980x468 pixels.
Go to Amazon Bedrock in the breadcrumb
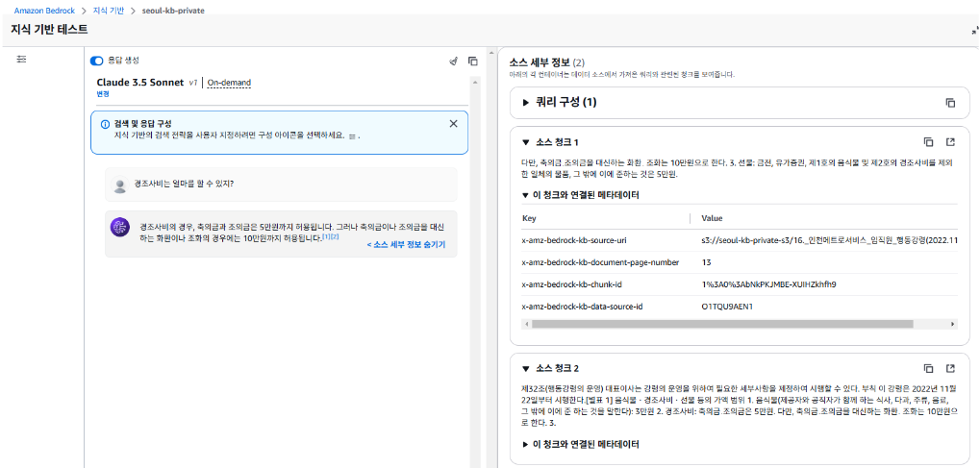(x=44, y=11)
